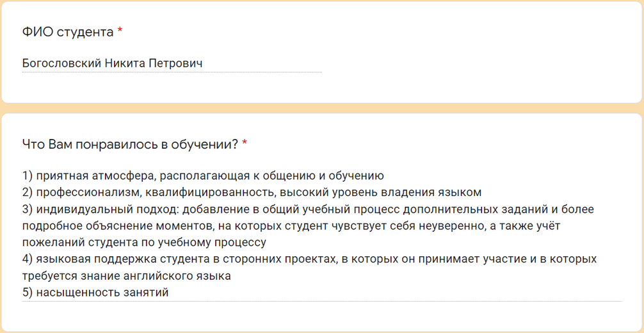Click the red asterisk beside ФИО студента
Image resolution: width=644 pixels, height=333 pixels.
point(120,31)
